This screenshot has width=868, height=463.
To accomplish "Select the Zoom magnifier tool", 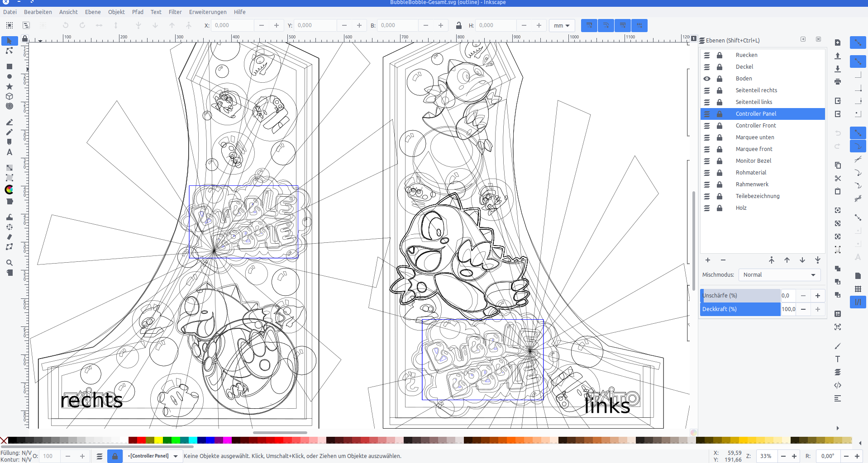I will [x=9, y=263].
